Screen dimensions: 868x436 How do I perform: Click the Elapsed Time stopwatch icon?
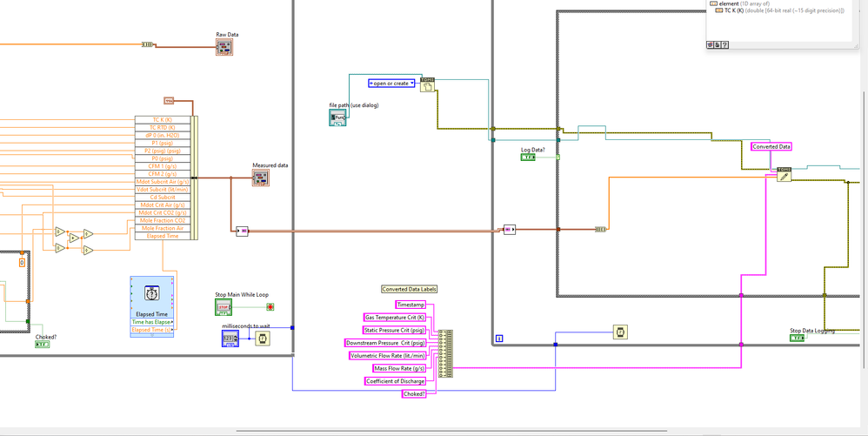click(x=151, y=292)
